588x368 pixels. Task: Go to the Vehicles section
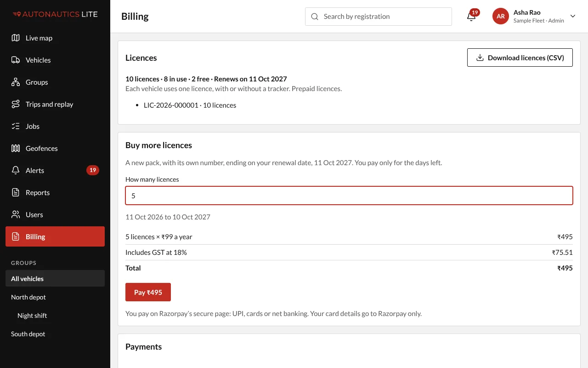(55, 60)
